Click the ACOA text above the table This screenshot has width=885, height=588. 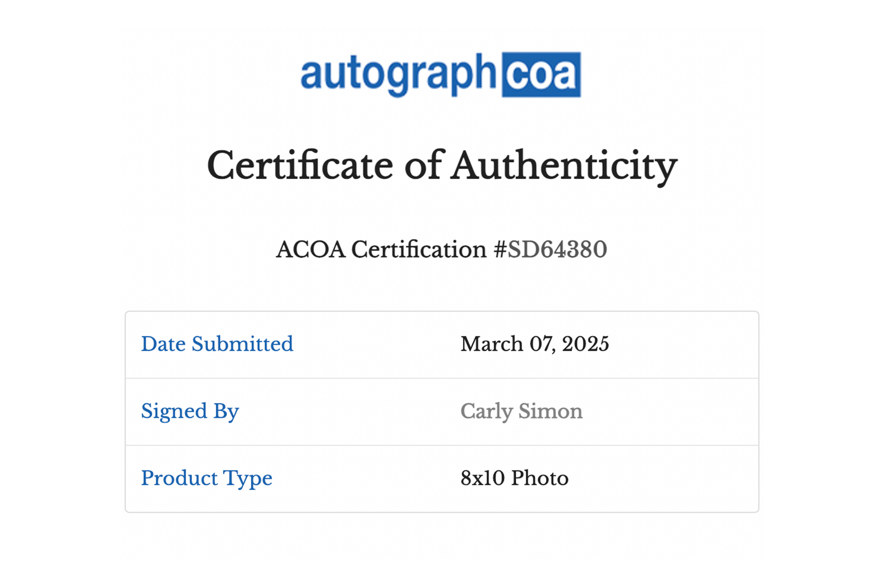[311, 249]
